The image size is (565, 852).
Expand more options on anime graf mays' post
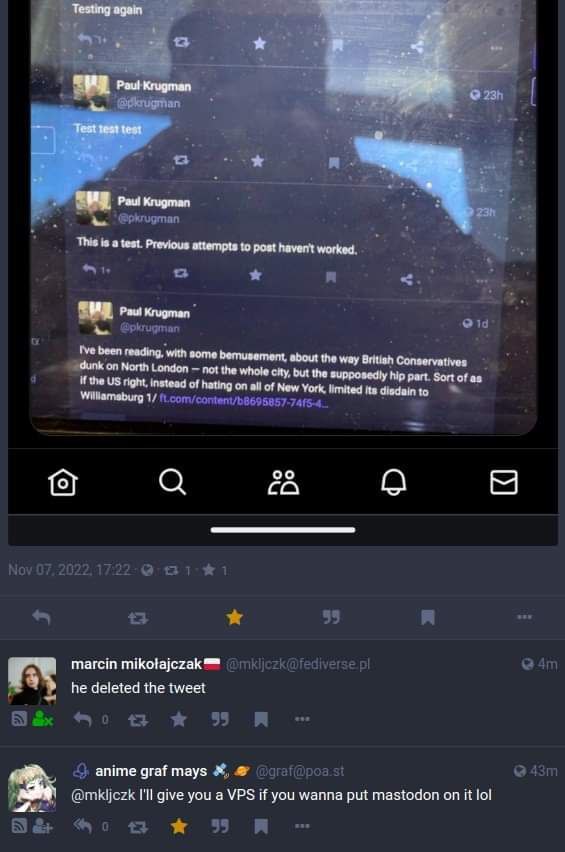coord(302,826)
